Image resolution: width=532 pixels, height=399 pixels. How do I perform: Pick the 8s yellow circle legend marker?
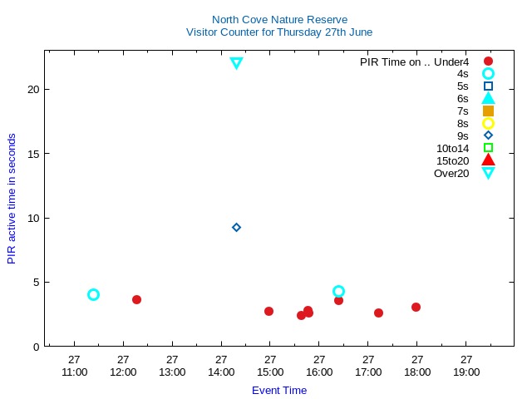click(488, 123)
